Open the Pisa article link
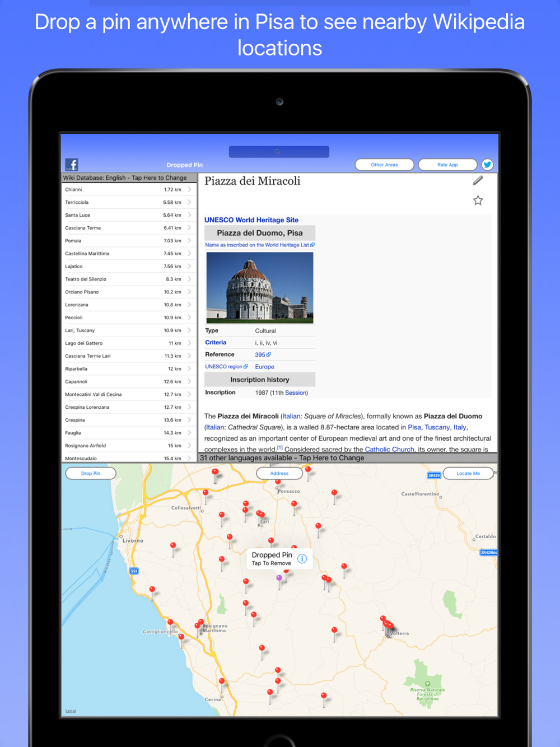This screenshot has width=560, height=747. click(414, 427)
